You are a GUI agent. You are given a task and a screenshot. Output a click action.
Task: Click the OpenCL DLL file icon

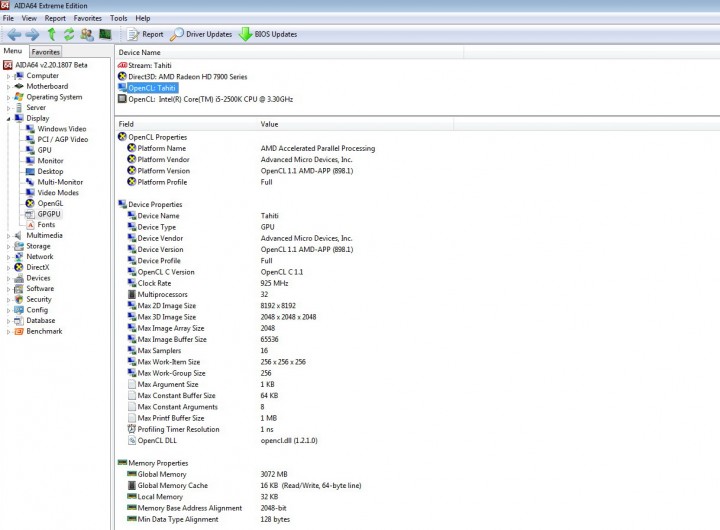(132, 440)
